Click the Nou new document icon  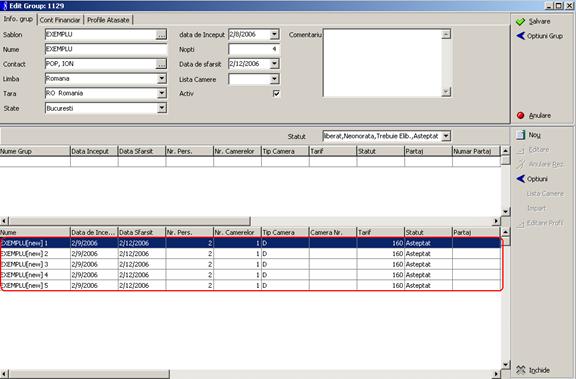pyautogui.click(x=521, y=135)
